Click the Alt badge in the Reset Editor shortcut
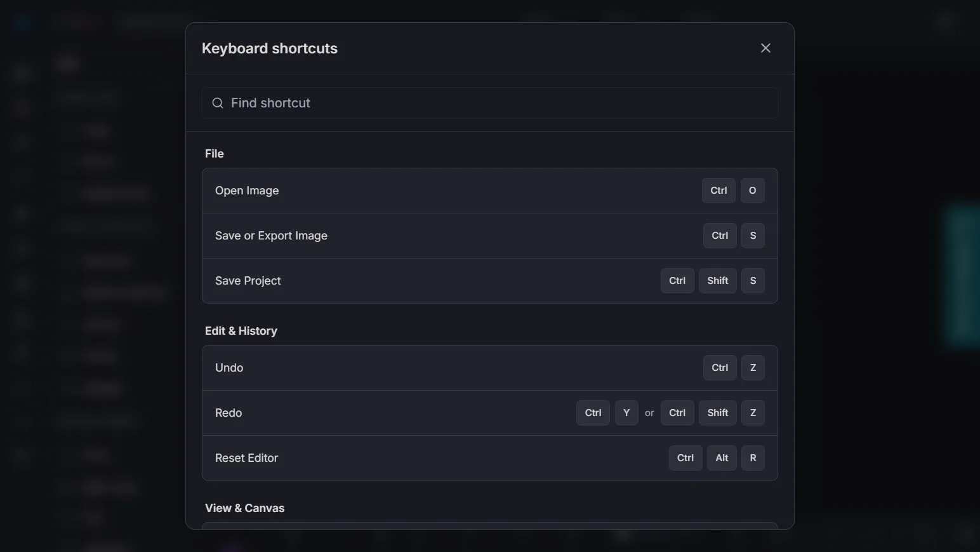Viewport: 980px width, 552px height. [x=721, y=458]
